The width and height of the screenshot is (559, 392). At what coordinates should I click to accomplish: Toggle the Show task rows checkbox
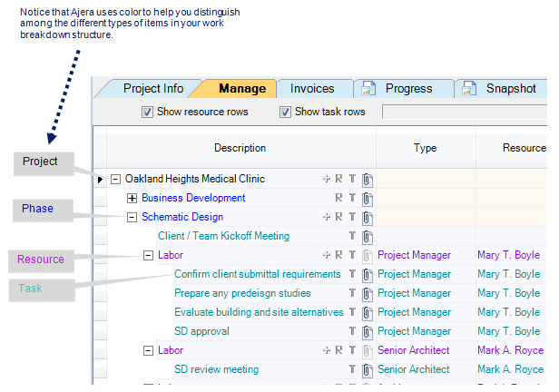[x=285, y=112]
